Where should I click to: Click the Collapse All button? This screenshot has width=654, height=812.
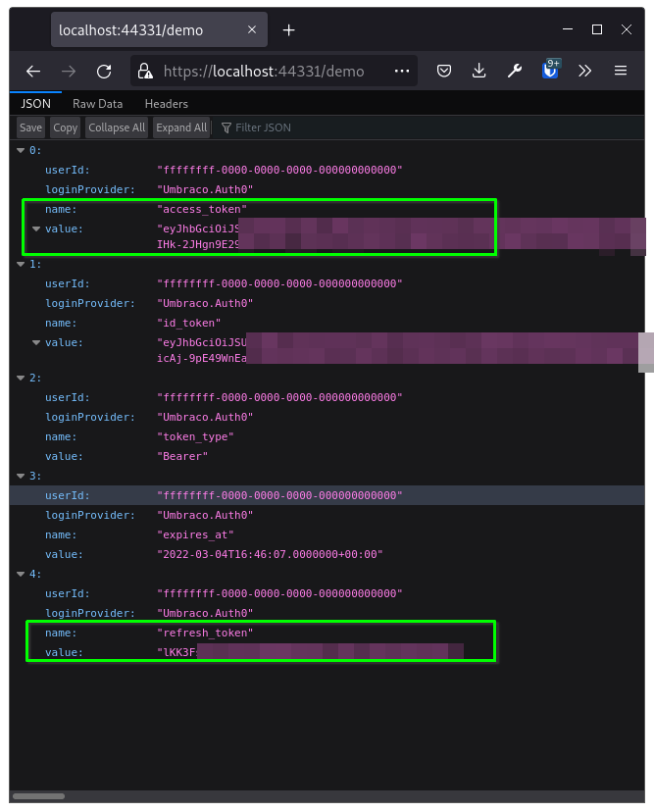[117, 127]
